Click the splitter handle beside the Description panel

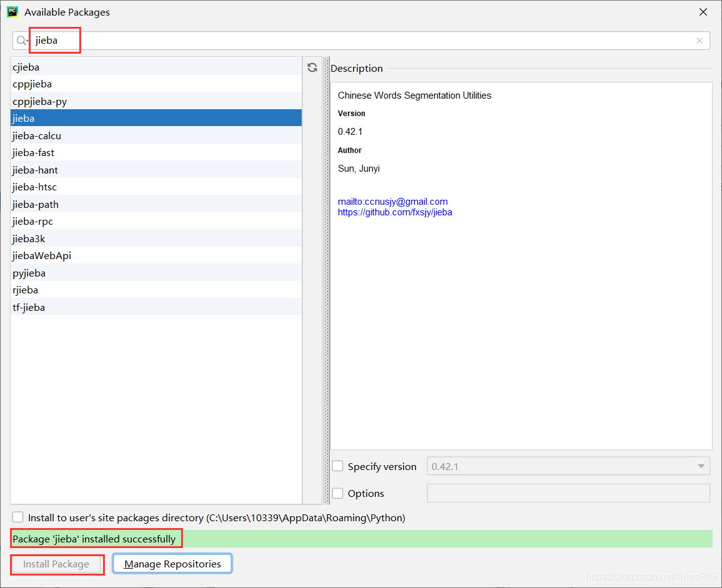coord(327,281)
